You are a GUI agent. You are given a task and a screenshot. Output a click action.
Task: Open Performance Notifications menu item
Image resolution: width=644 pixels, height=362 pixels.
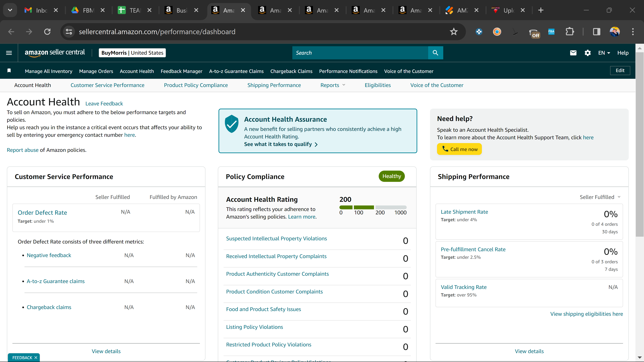[x=348, y=71]
